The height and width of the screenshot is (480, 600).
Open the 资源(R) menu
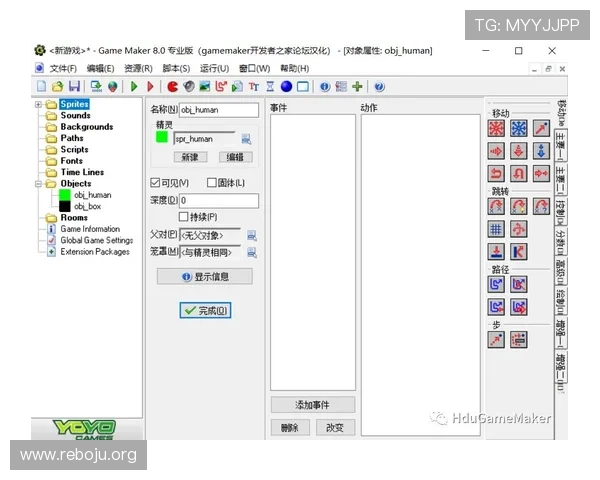tap(138, 69)
